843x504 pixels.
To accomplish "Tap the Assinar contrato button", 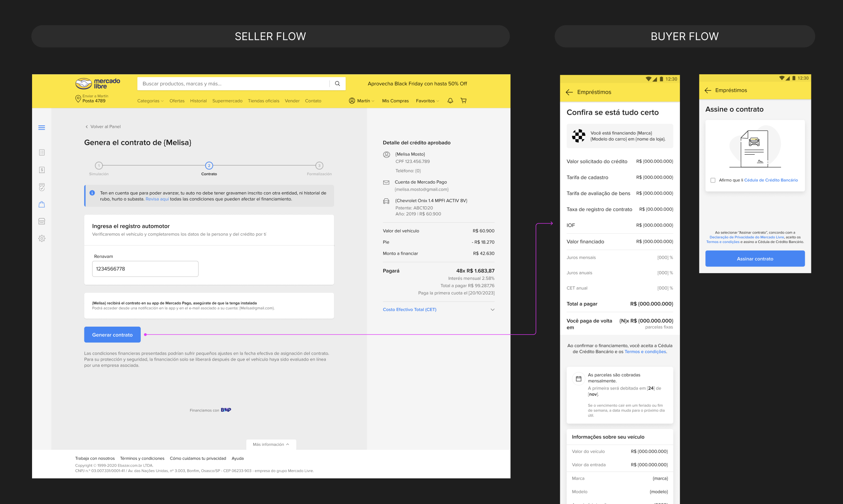I will coord(755,259).
